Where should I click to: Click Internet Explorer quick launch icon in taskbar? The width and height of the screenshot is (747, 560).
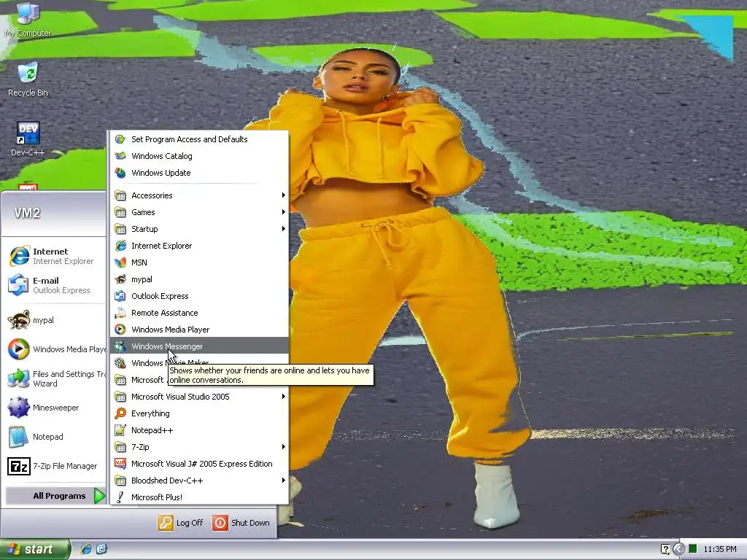point(86,549)
